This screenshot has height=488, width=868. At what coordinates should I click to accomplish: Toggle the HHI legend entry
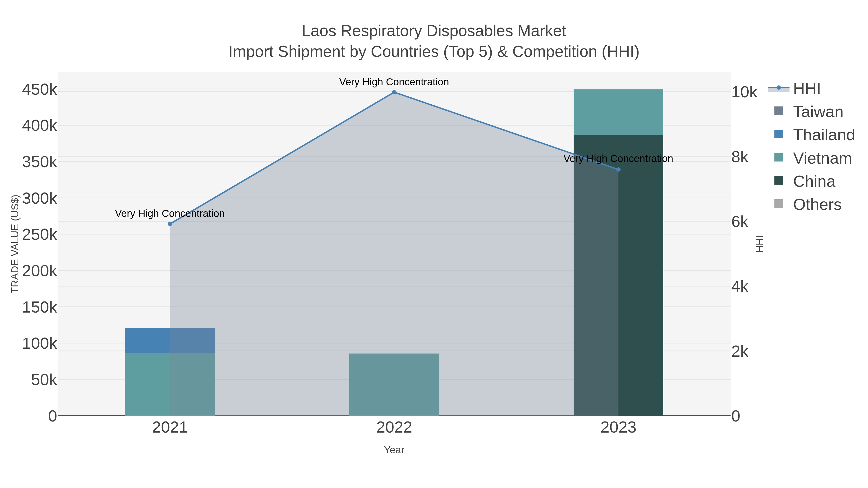(x=794, y=89)
